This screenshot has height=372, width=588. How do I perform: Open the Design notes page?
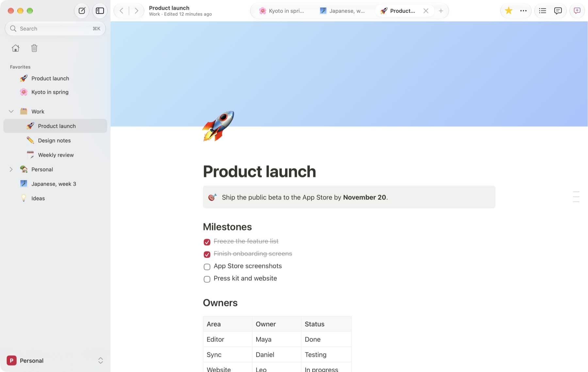pos(55,140)
